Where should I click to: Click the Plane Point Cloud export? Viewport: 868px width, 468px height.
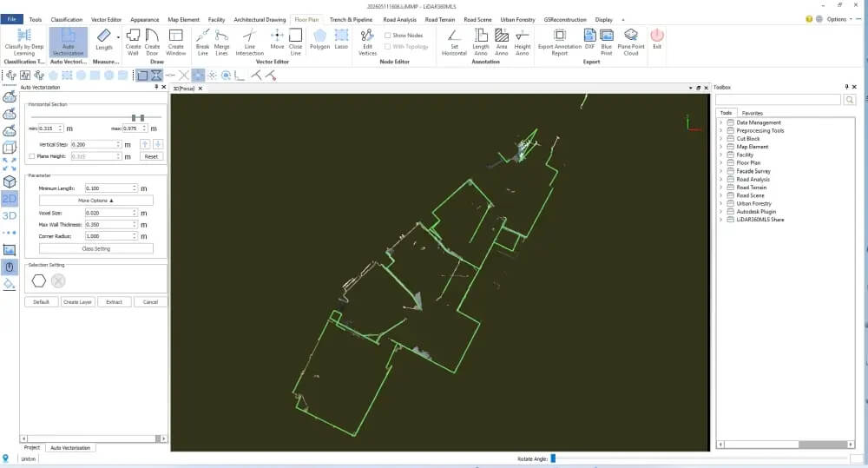[x=631, y=42]
